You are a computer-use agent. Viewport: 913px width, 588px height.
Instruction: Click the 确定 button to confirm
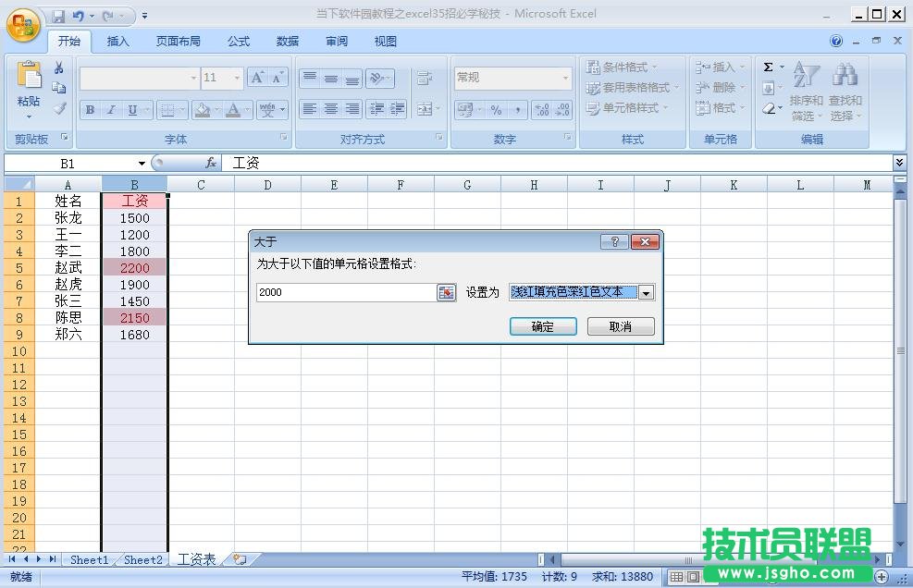coord(543,325)
